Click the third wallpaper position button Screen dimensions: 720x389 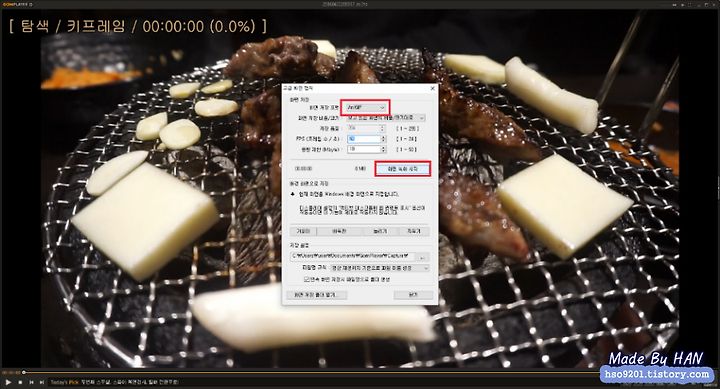tap(381, 231)
